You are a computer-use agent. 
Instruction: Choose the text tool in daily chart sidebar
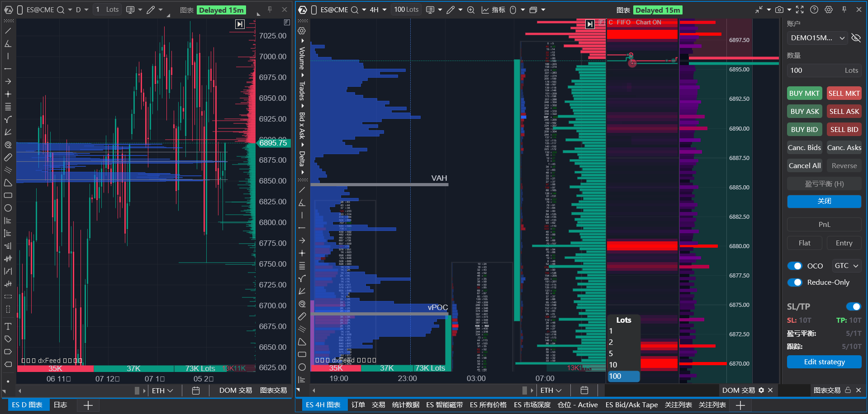pos(8,326)
